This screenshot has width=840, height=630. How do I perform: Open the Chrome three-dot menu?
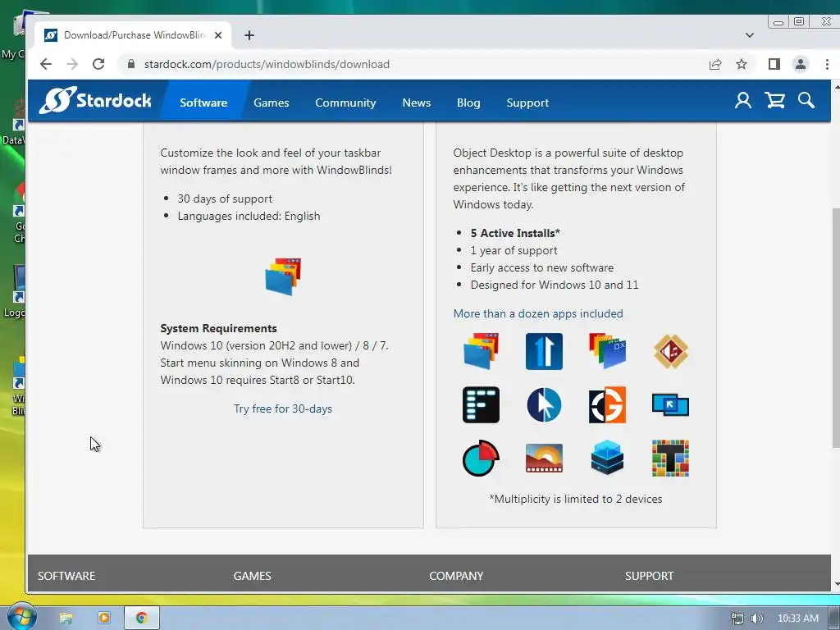(x=827, y=64)
